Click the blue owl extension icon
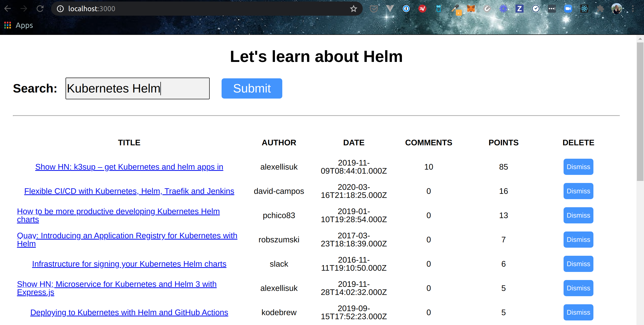The height and width of the screenshot is (325, 644). 438,9
